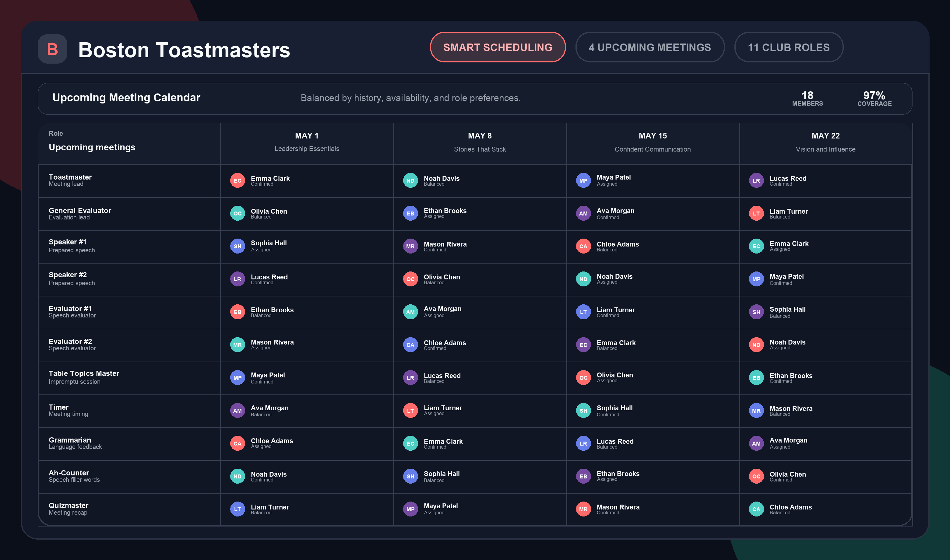Click Ethan Brooks's EB avatar under May 15 Ah-Counter
Screen dimensions: 950x560
click(x=583, y=476)
